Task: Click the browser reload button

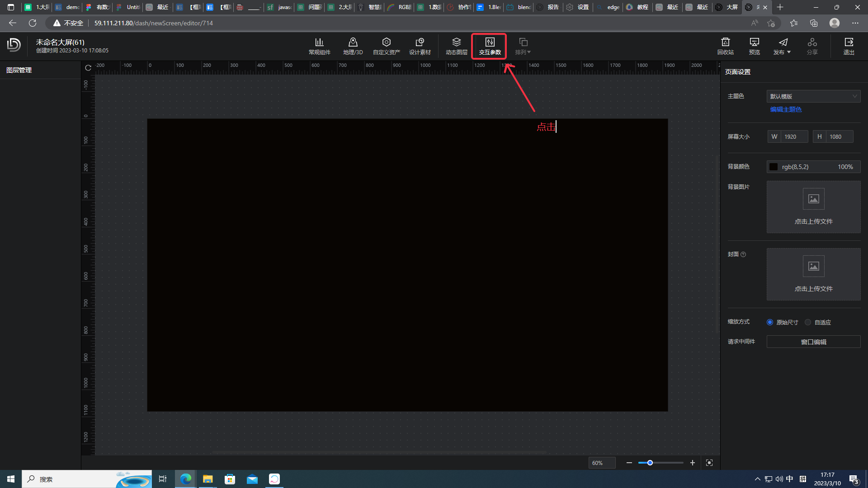Action: click(x=33, y=23)
